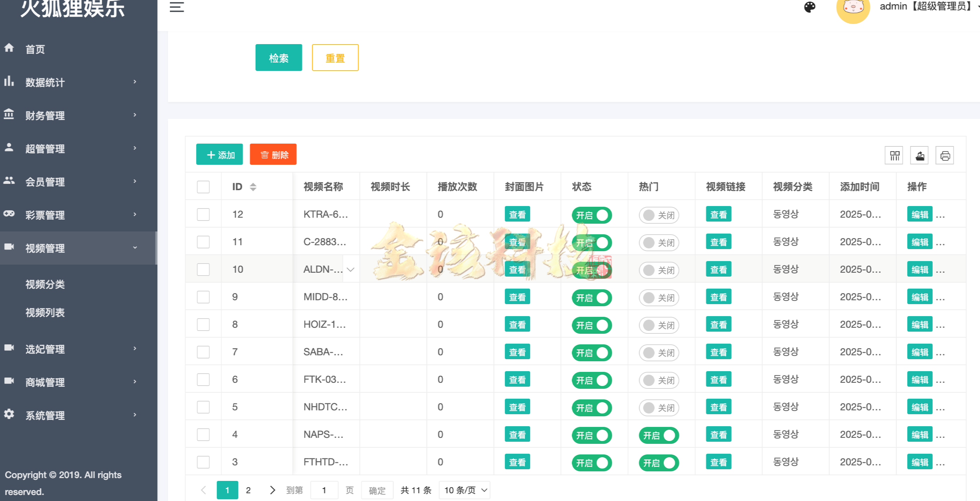Select the 数据统计 bar chart icon
The height and width of the screenshot is (501, 980).
pyautogui.click(x=9, y=82)
